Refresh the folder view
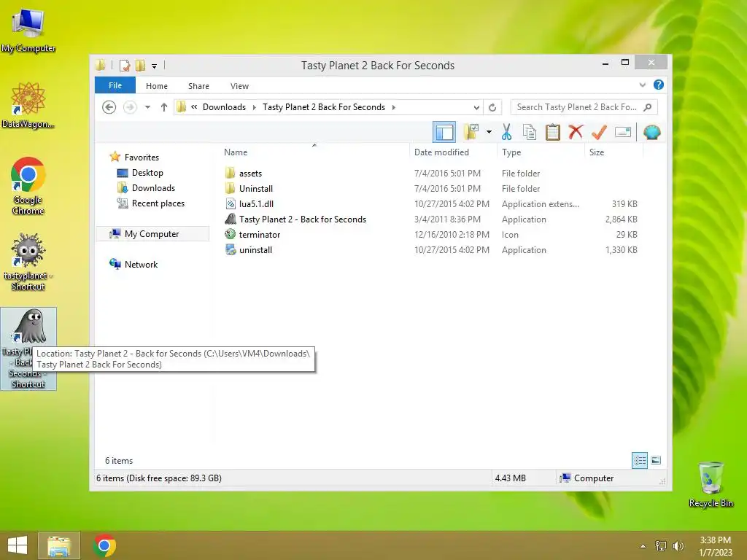The height and width of the screenshot is (560, 747). 492,107
